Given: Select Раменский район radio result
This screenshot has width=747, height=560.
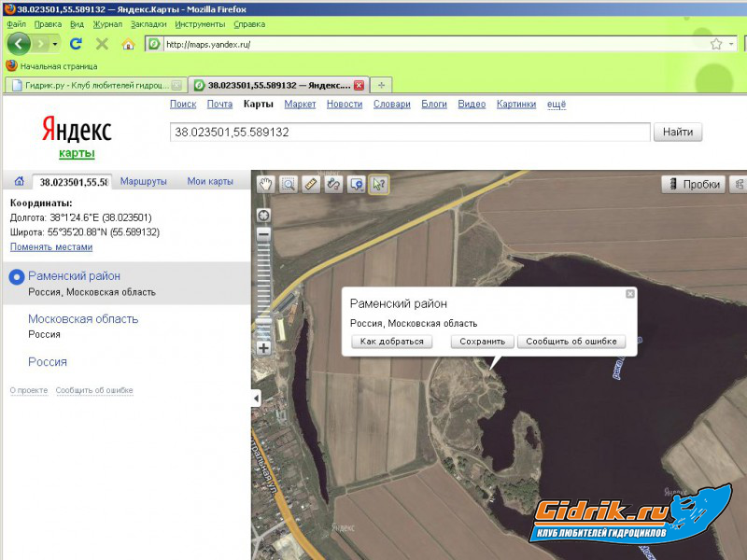Looking at the screenshot, I should pyautogui.click(x=16, y=277).
